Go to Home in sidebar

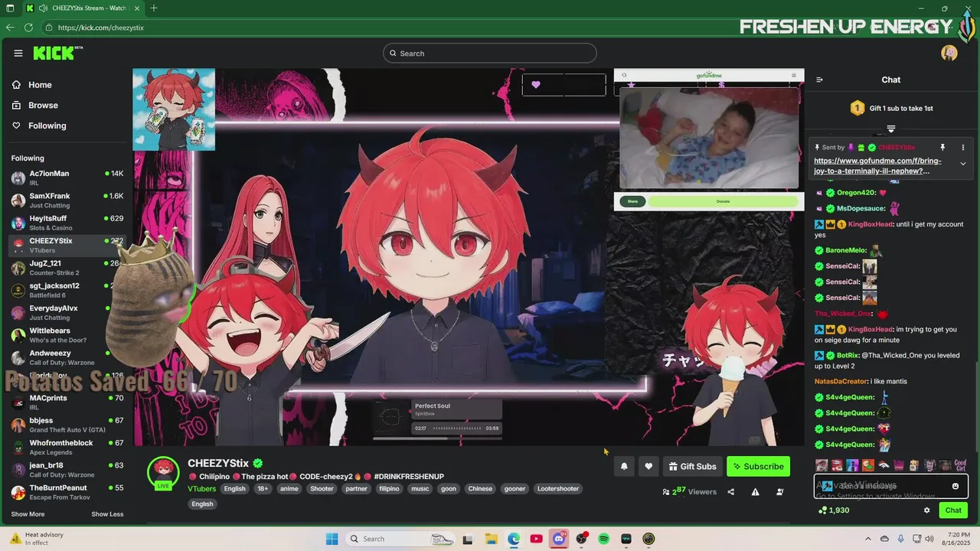[40, 85]
